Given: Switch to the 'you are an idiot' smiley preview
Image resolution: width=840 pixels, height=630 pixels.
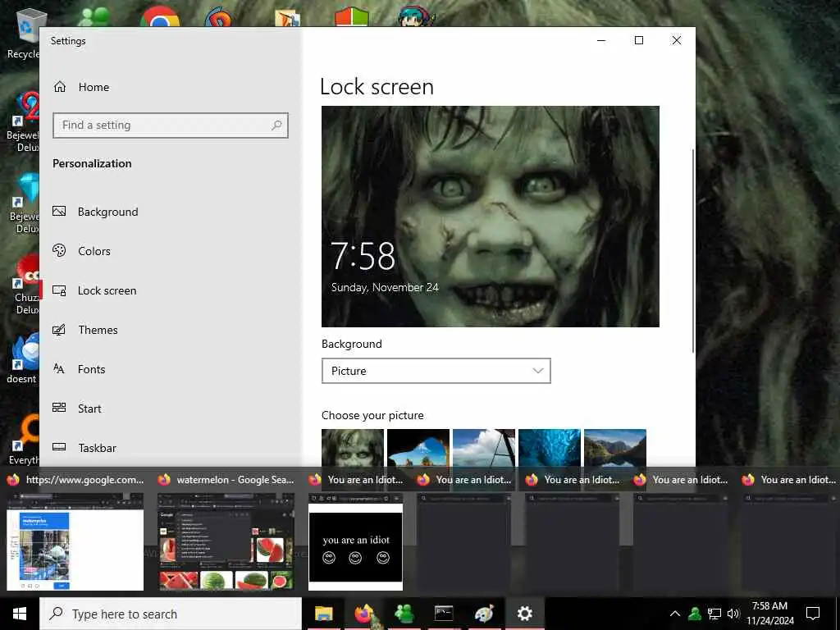Looking at the screenshot, I should pyautogui.click(x=355, y=541).
